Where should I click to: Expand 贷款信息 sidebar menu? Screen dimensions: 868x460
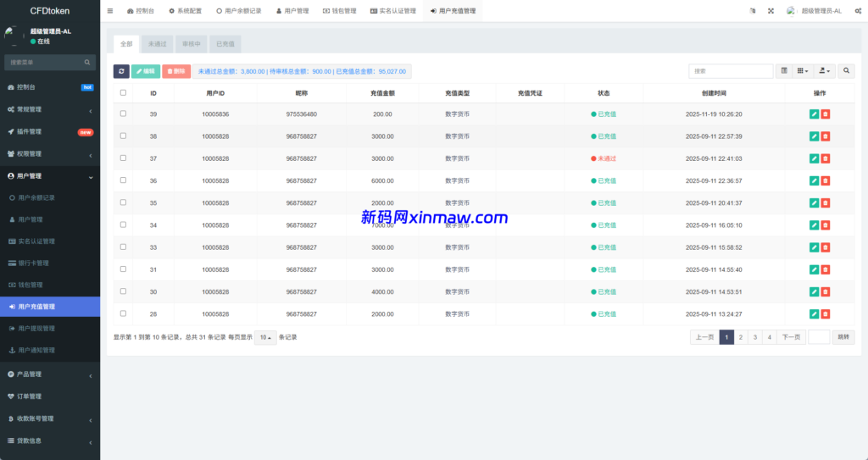(x=50, y=441)
